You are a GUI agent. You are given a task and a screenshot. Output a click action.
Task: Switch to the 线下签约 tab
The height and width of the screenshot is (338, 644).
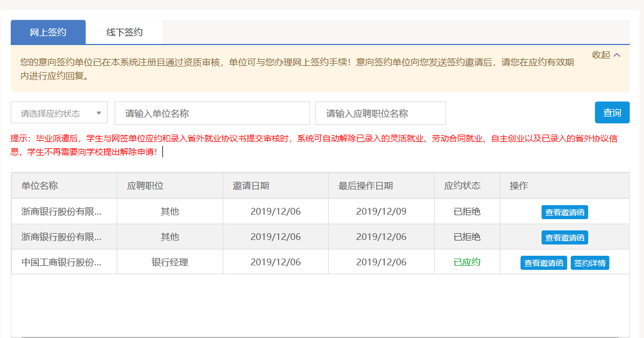coord(124,32)
